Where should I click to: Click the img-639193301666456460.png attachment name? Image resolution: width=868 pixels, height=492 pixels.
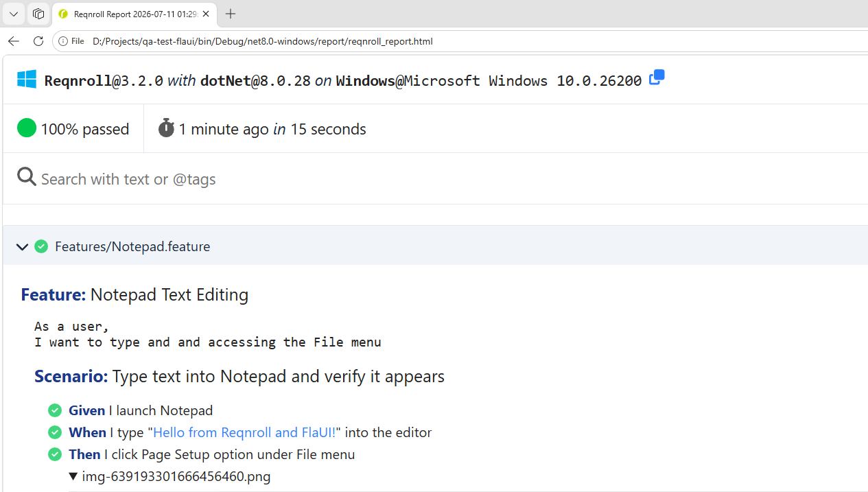[x=176, y=476]
